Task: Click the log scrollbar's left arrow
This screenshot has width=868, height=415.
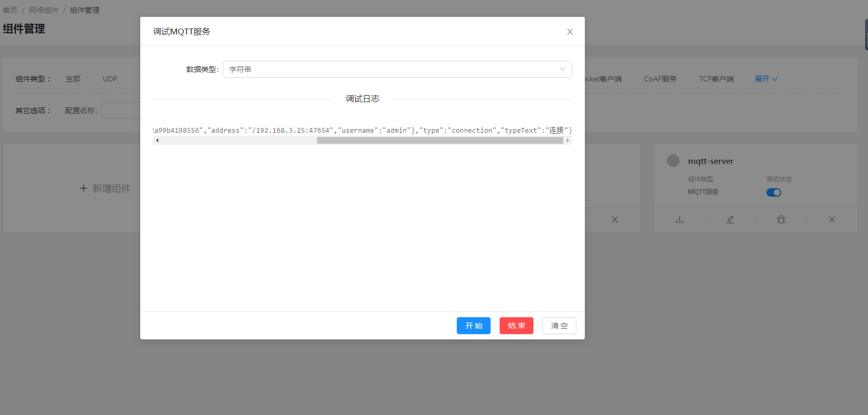Action: (157, 141)
